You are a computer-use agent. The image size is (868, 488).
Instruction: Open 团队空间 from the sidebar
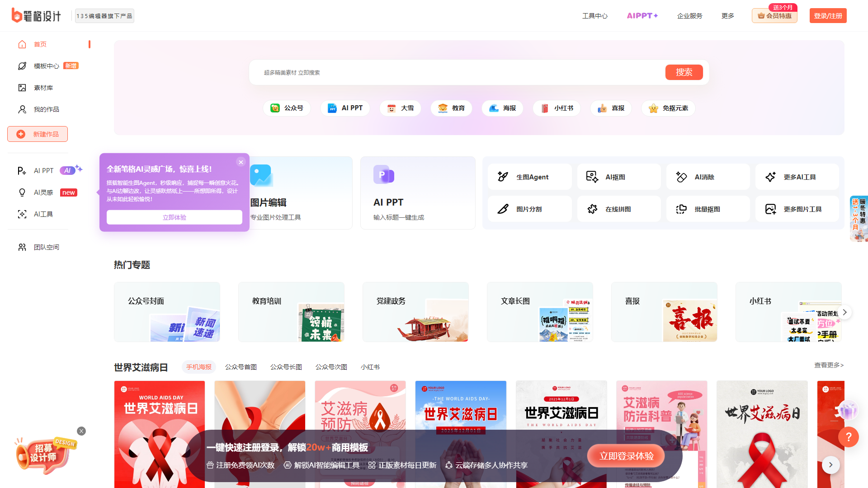pos(46,247)
